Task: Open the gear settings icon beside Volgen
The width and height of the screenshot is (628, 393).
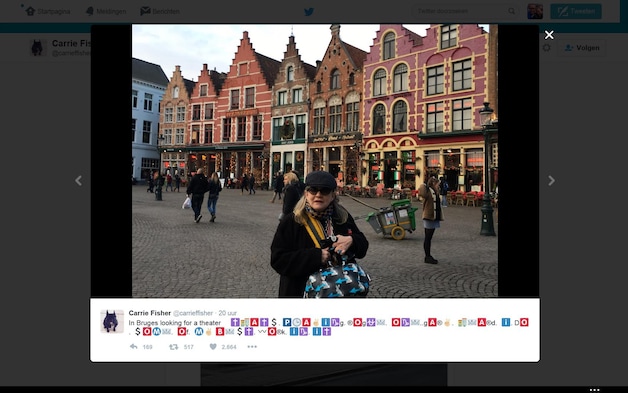Action: point(546,48)
